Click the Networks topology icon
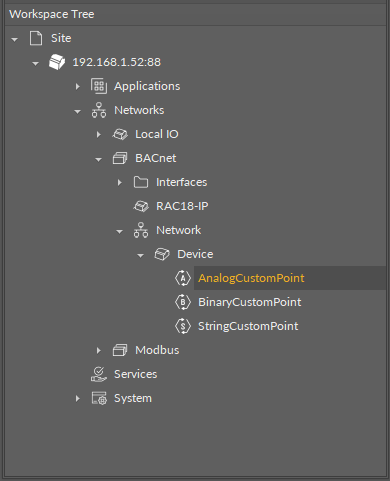 (99, 110)
